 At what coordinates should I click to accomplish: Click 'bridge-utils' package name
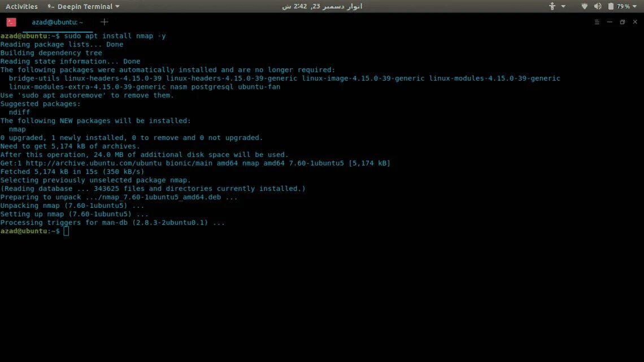click(x=34, y=78)
